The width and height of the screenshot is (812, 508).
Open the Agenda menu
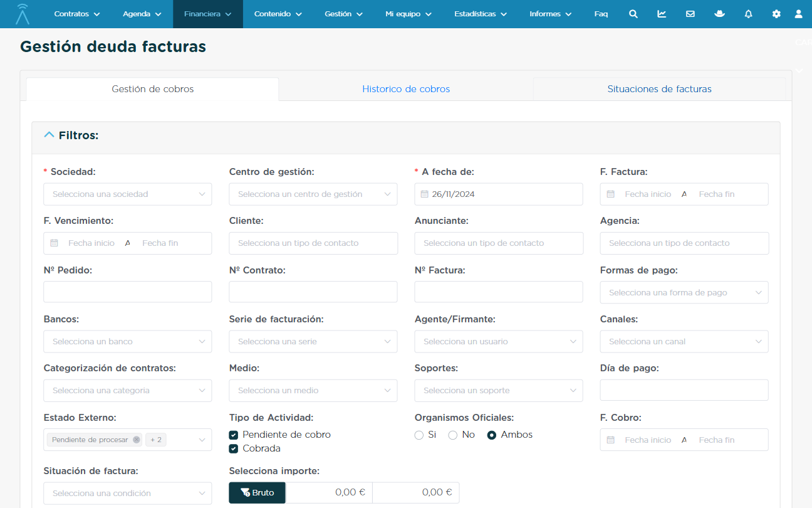[x=142, y=14]
